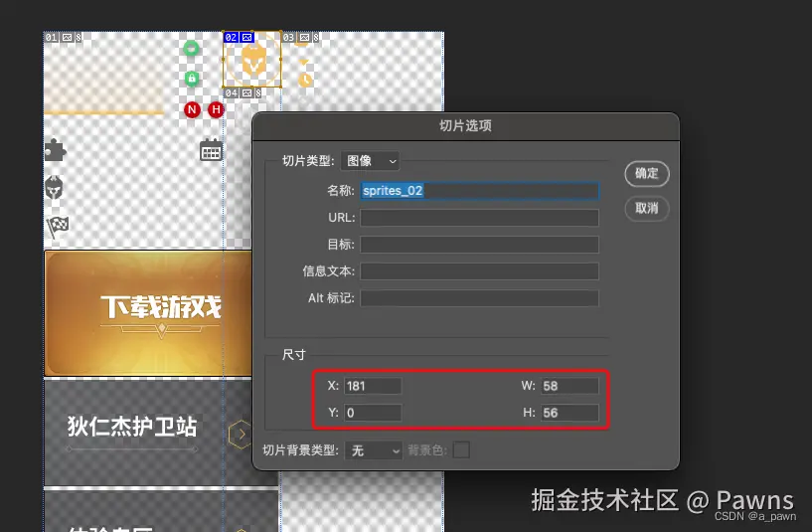Click the green lock sprite icon
Viewport: 812px width, 532px height.
(192, 79)
